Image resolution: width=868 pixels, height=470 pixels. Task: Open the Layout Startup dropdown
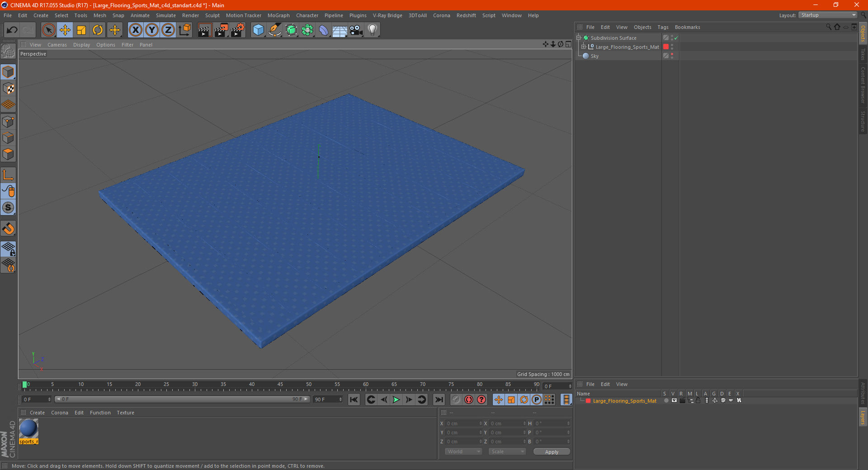(828, 15)
